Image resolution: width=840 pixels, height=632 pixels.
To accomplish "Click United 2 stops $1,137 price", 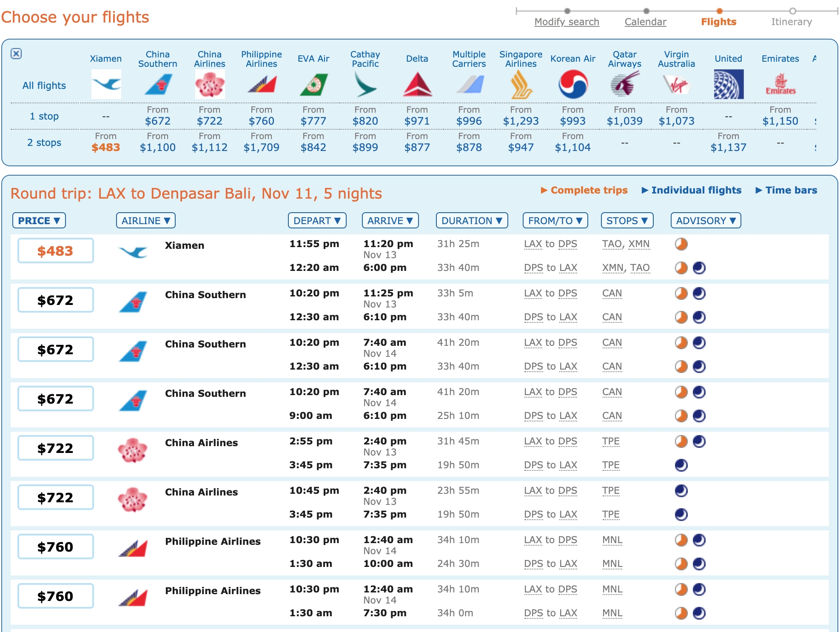I will 729,147.
